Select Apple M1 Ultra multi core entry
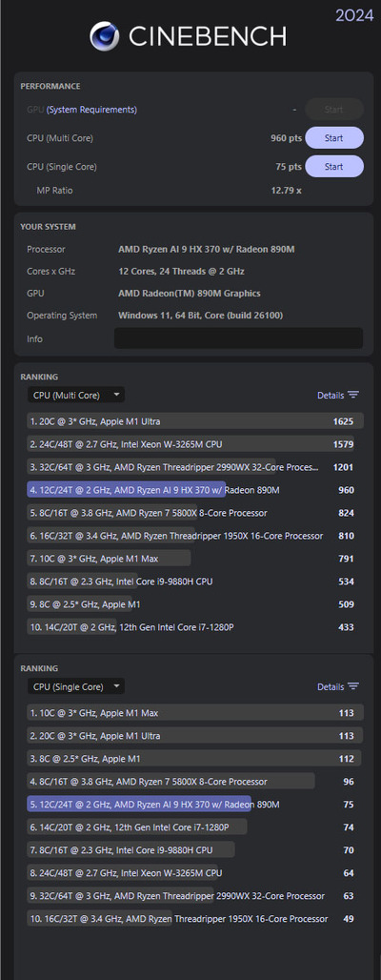Viewport: 381px width, 980px height. [195, 421]
